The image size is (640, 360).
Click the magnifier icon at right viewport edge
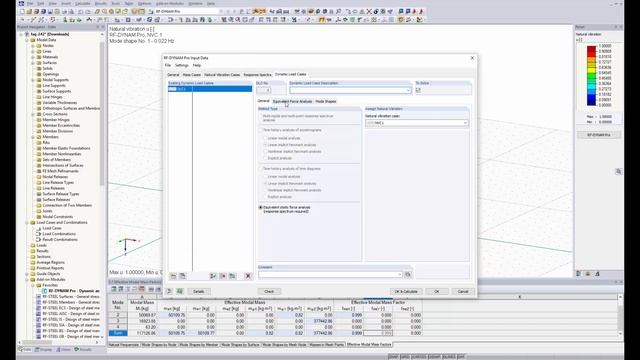point(618,172)
